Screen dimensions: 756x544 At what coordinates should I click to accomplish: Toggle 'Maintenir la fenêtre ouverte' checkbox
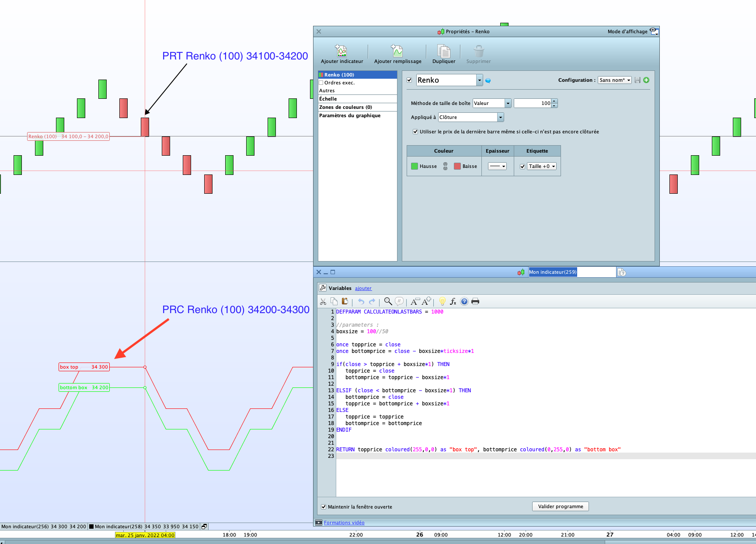[324, 507]
